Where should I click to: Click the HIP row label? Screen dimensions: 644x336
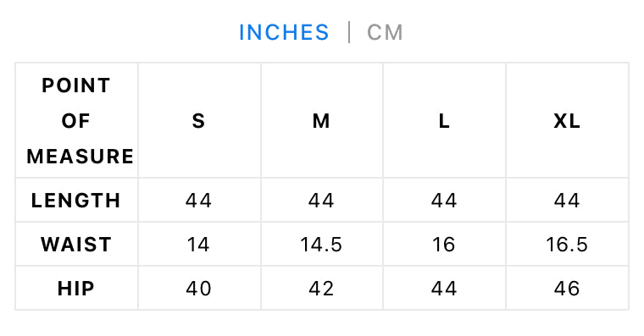click(x=76, y=288)
